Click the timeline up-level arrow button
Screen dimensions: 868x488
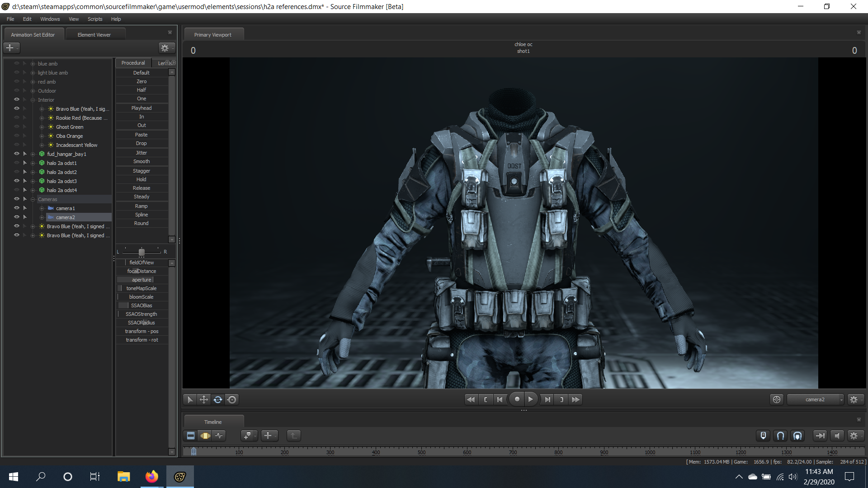(294, 436)
